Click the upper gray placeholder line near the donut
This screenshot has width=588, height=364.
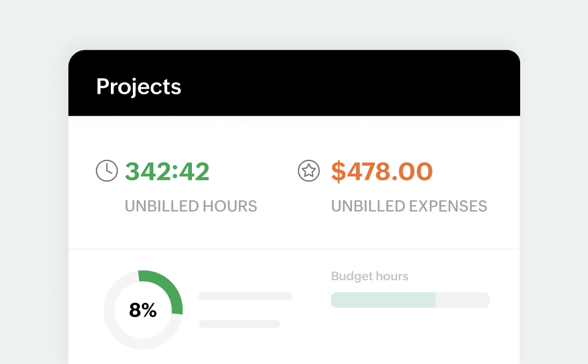pos(245,296)
